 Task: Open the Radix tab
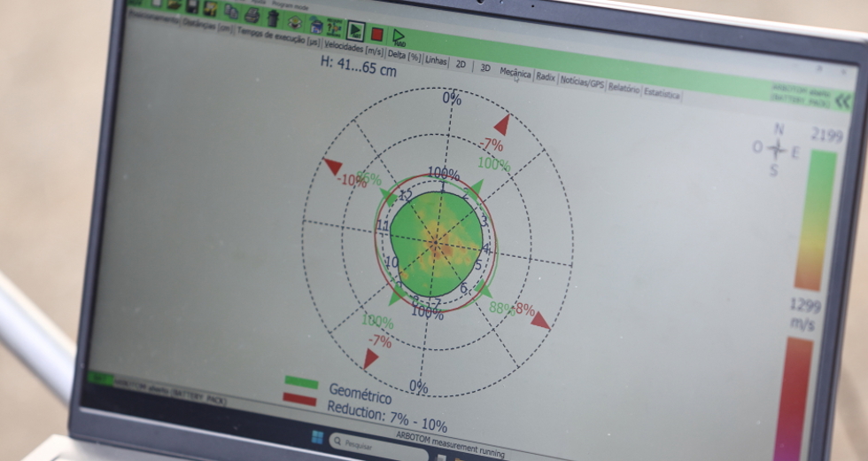click(546, 77)
